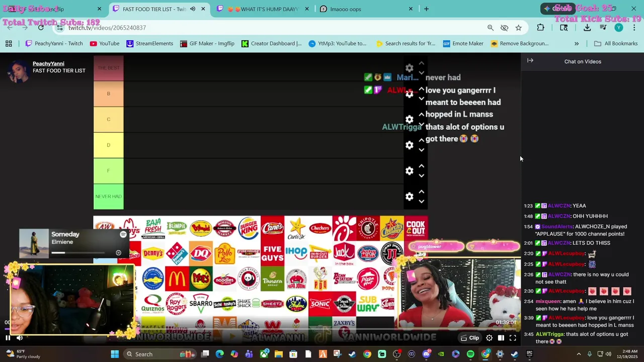Move the D tier row up

[x=422, y=140]
